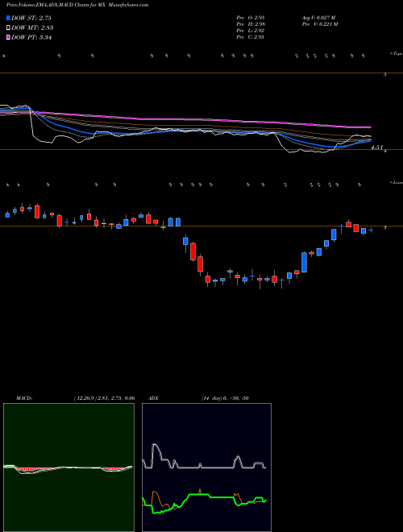This screenshot has height=532, width=403.
Task: Click the 'Pre C: 2.93' value
Action: pyautogui.click(x=251, y=37)
